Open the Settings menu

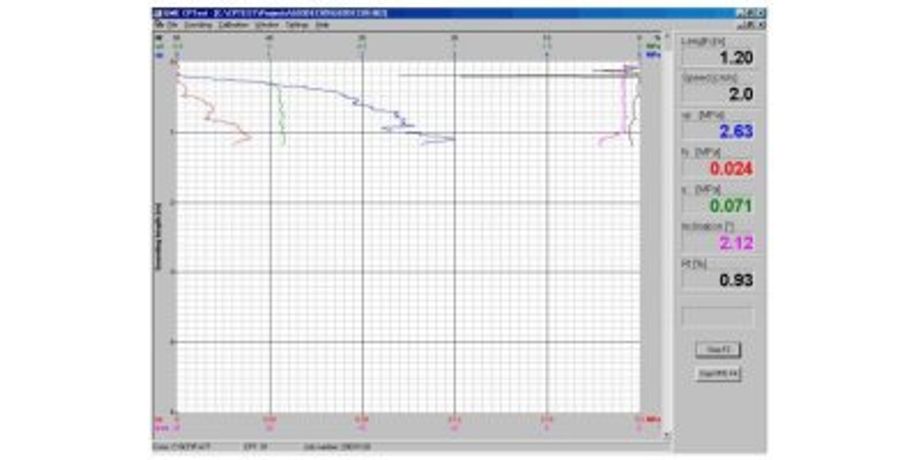click(297, 24)
